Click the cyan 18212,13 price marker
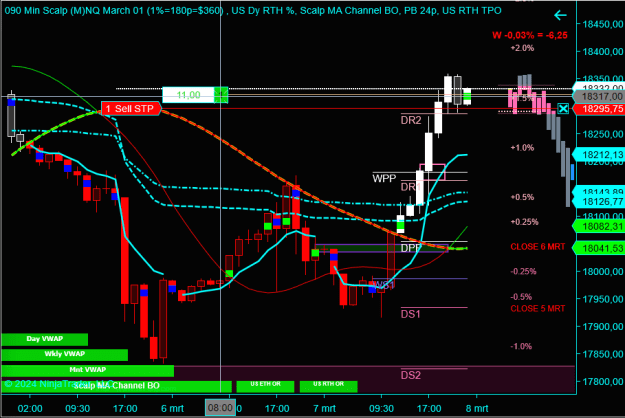The width and height of the screenshot is (625, 418). click(x=599, y=155)
